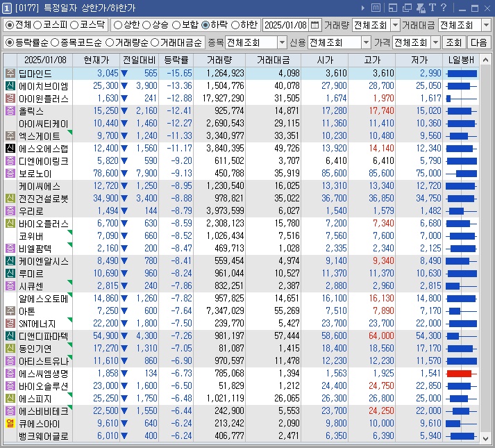495x448 pixels.
Task: Click the 주 badge beside 엑스게이트
Action: [10, 136]
